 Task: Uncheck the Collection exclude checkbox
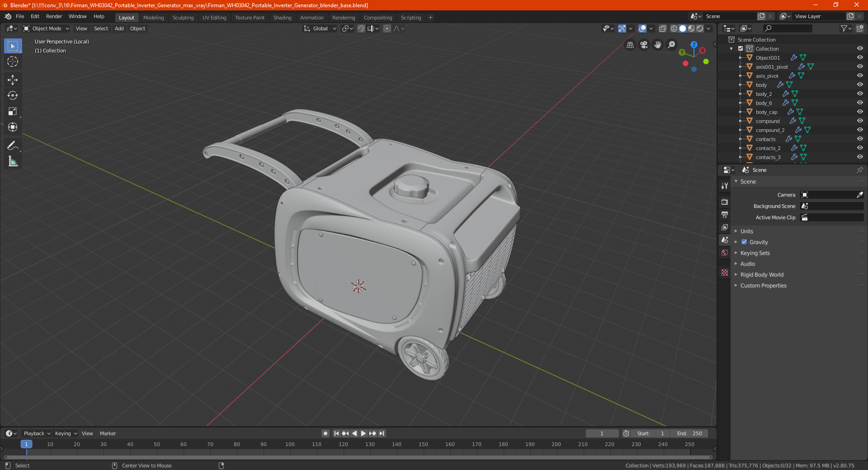click(x=741, y=49)
